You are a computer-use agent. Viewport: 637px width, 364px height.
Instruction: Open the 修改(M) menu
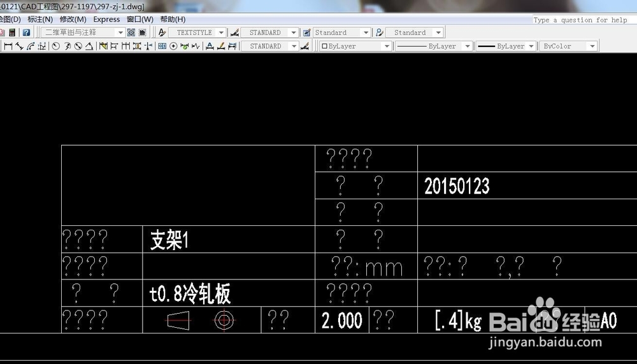(73, 19)
